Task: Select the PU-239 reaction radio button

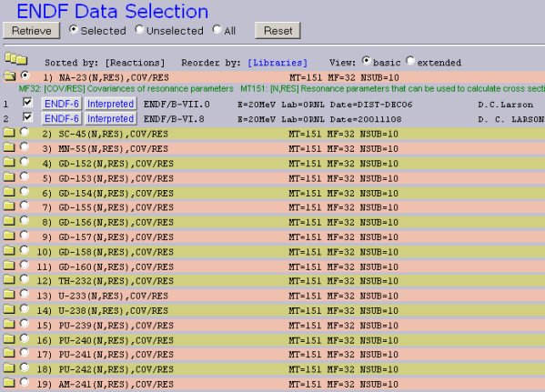Action: point(25,324)
